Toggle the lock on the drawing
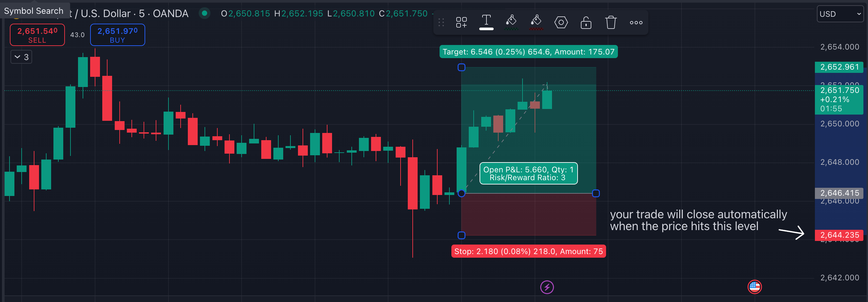 tap(586, 23)
